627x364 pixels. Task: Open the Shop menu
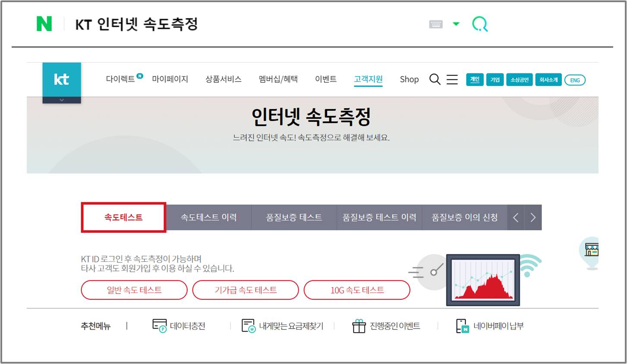point(409,79)
